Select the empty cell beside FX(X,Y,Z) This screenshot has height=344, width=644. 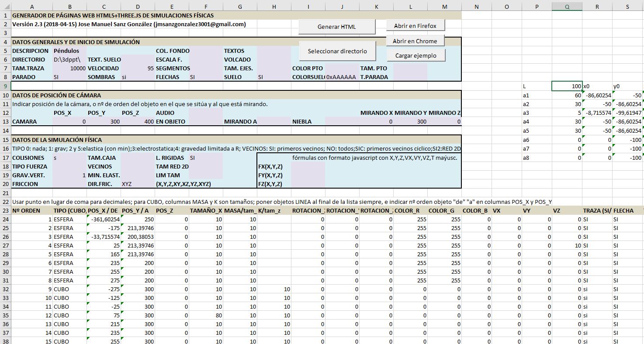(x=308, y=166)
